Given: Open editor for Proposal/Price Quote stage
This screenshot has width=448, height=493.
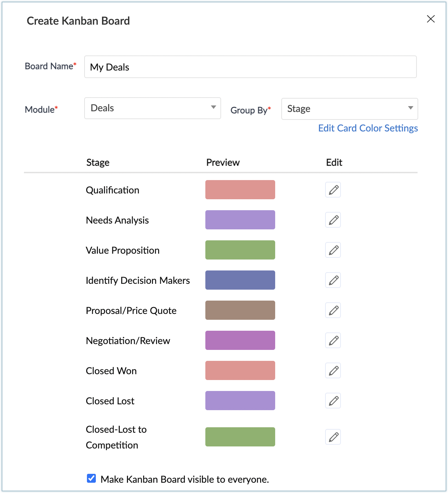Looking at the screenshot, I should coord(333,310).
